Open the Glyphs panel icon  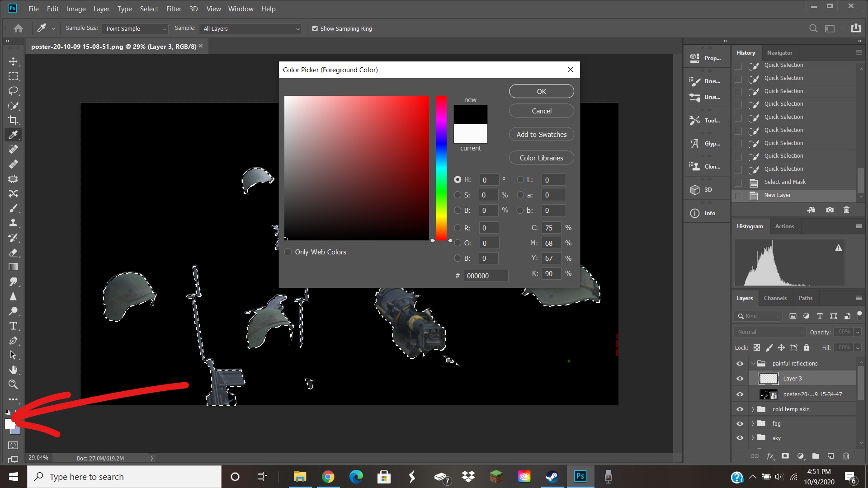(695, 144)
